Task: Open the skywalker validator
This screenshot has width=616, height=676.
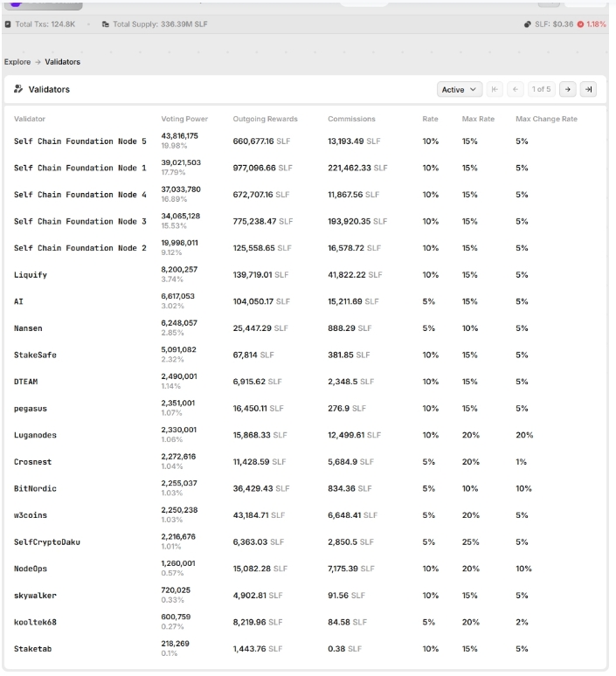Action: [x=35, y=596]
